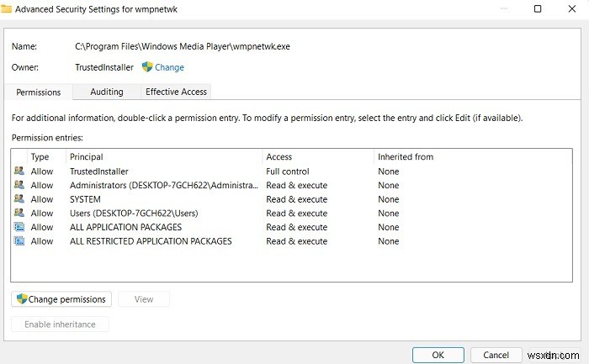Click the Enable inheritance button

60,324
